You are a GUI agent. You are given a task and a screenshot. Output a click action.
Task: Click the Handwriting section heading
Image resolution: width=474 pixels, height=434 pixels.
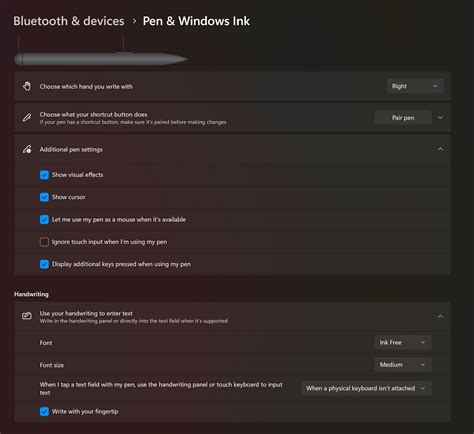click(31, 294)
